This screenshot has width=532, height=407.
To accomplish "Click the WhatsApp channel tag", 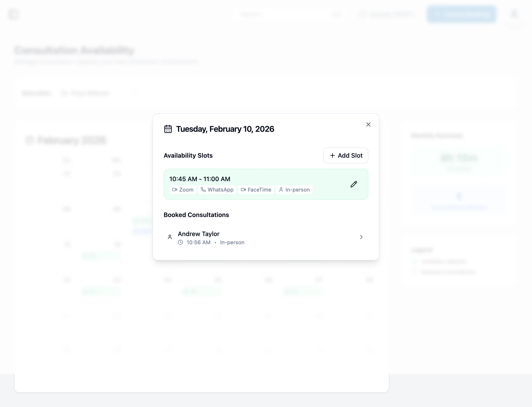I will click(x=217, y=190).
